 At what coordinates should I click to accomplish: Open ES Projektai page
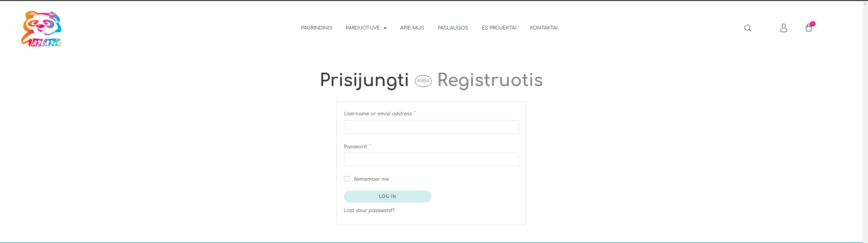click(499, 28)
